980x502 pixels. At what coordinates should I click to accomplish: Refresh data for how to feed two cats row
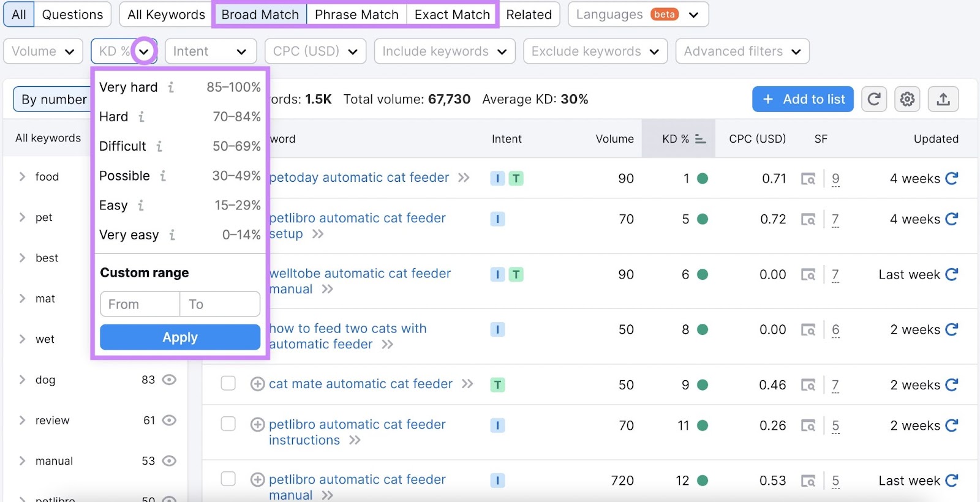(x=951, y=329)
